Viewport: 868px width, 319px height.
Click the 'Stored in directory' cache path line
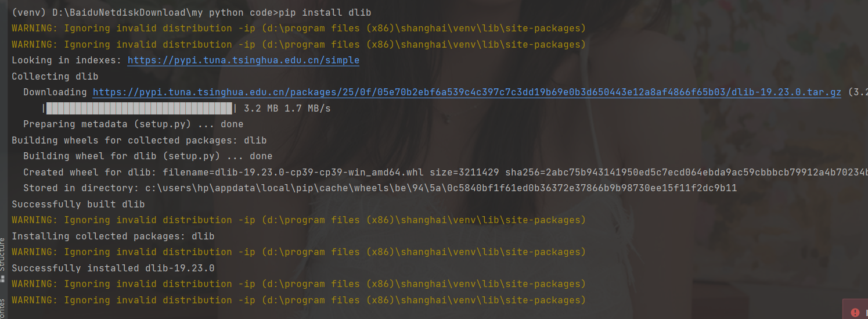[x=380, y=188]
